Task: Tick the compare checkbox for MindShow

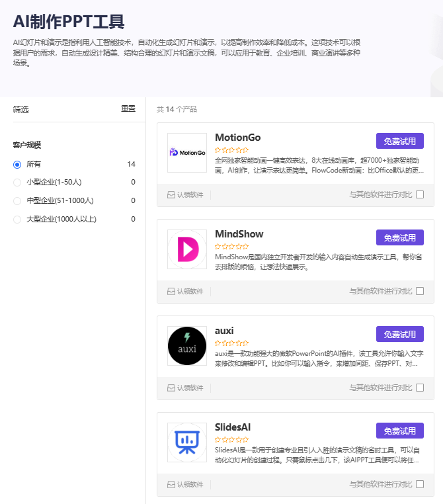Action: pos(420,291)
